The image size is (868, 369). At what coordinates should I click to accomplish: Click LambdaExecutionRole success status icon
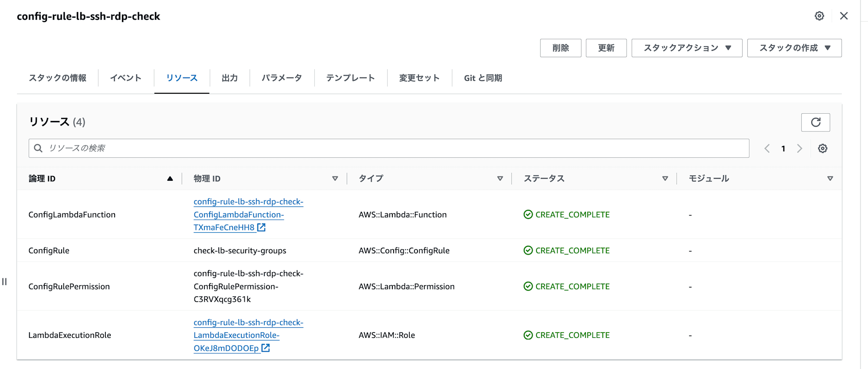click(x=528, y=335)
